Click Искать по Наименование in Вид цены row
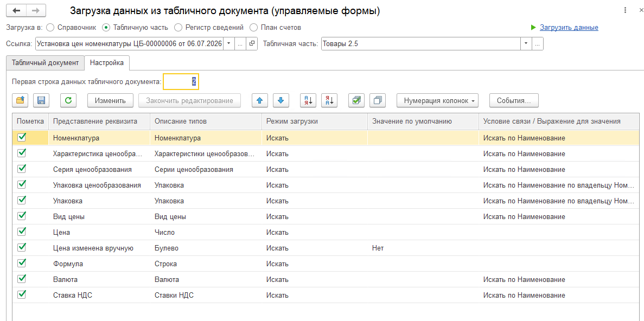This screenshot has height=321, width=644. pyautogui.click(x=559, y=217)
